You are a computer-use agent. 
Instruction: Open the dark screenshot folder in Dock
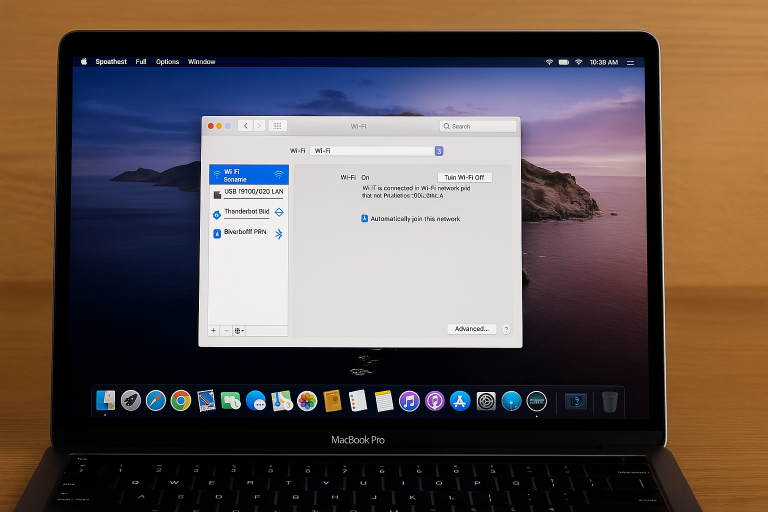pos(576,402)
